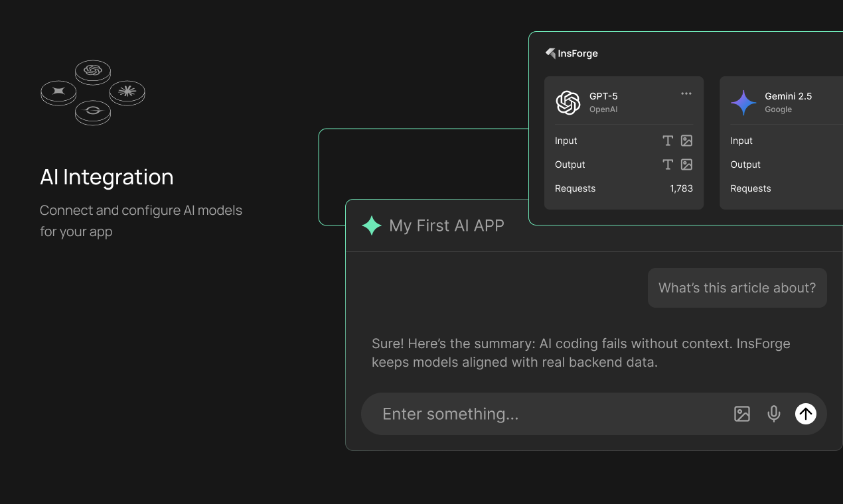
Task: Open the GPT-5 card three-dot menu
Action: click(x=686, y=94)
